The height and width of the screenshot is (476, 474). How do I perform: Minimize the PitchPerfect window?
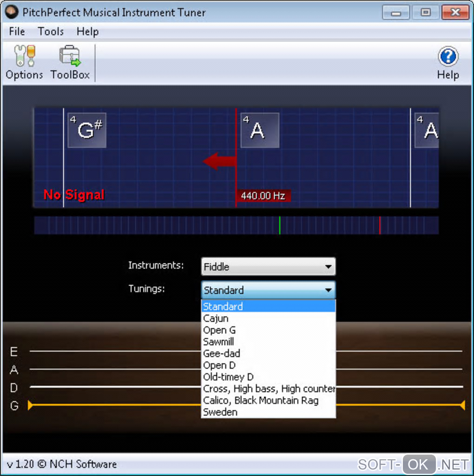pos(396,13)
